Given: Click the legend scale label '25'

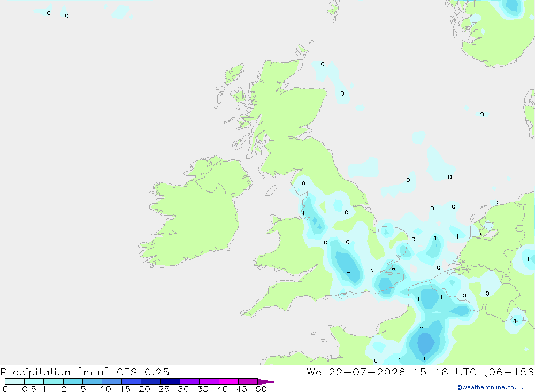Looking at the screenshot, I should pyautogui.click(x=164, y=389).
